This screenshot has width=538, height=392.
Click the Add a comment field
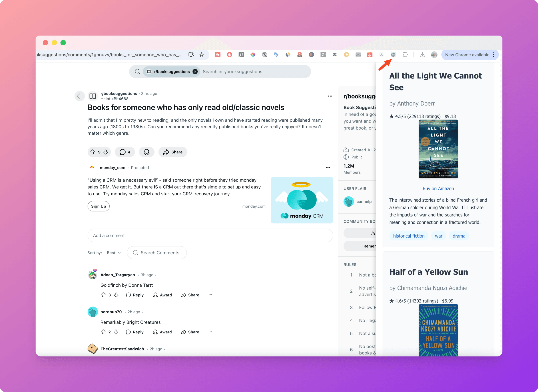210,235
